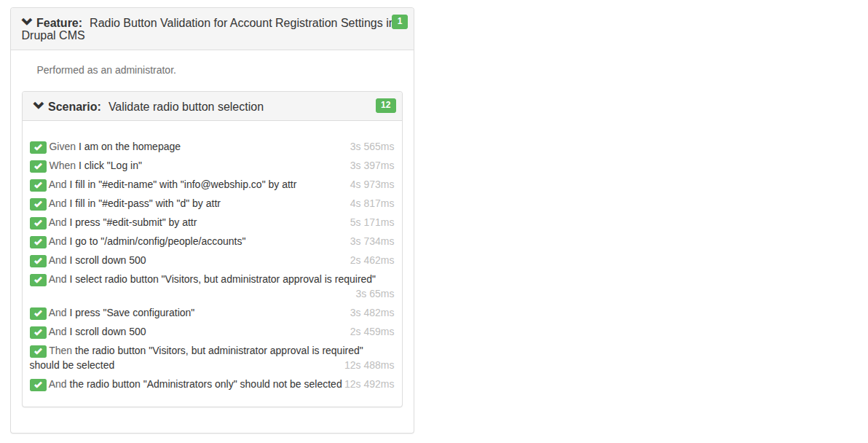Image resolution: width=868 pixels, height=443 pixels.
Task: Click the green scenario badge 12
Action: tap(386, 106)
